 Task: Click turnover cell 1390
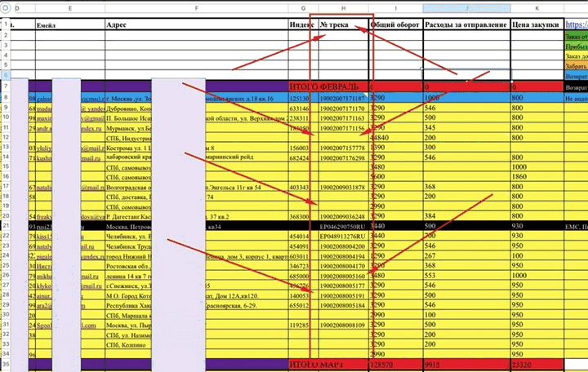tap(395, 148)
